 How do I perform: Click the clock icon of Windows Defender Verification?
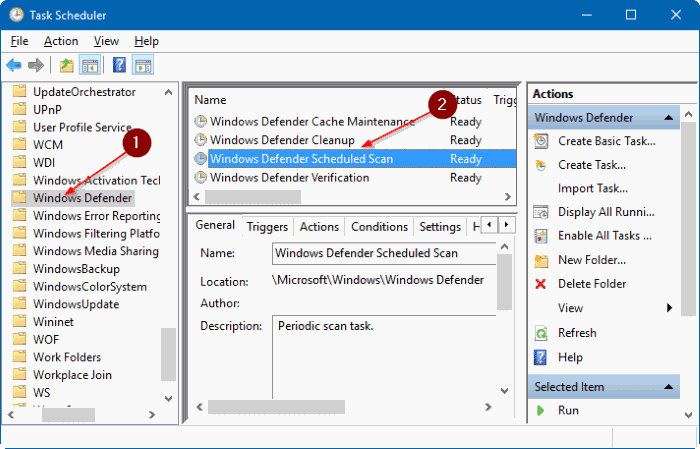point(200,177)
